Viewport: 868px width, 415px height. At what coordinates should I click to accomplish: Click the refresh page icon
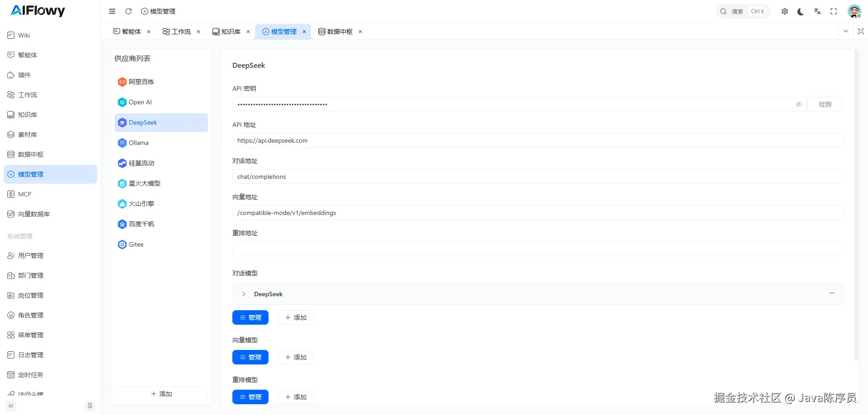(128, 11)
